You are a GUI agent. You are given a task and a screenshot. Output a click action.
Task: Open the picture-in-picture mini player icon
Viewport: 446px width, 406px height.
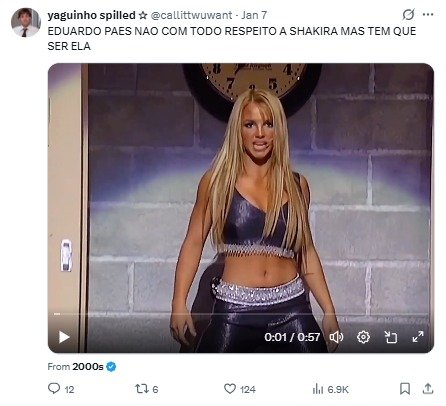pos(391,337)
